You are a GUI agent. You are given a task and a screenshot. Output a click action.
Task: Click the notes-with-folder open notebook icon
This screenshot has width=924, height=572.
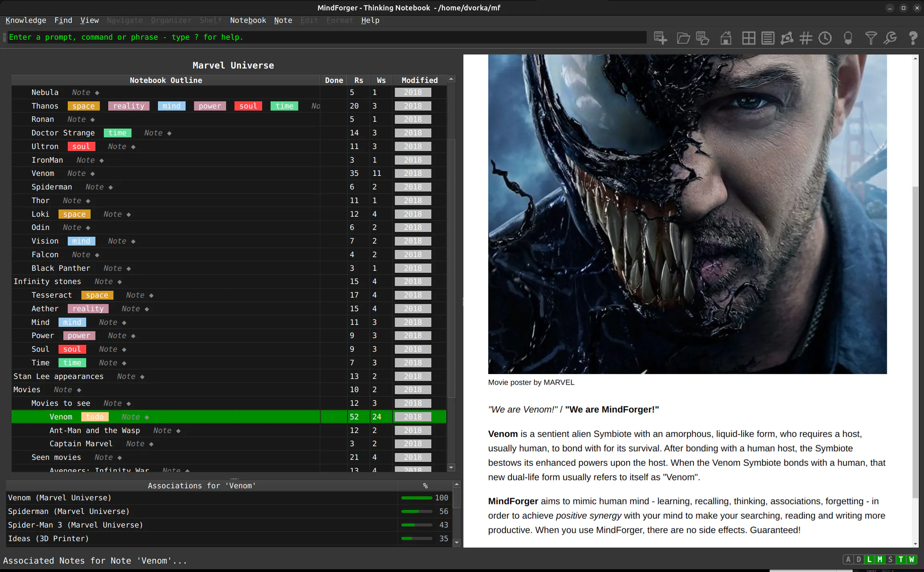point(703,38)
